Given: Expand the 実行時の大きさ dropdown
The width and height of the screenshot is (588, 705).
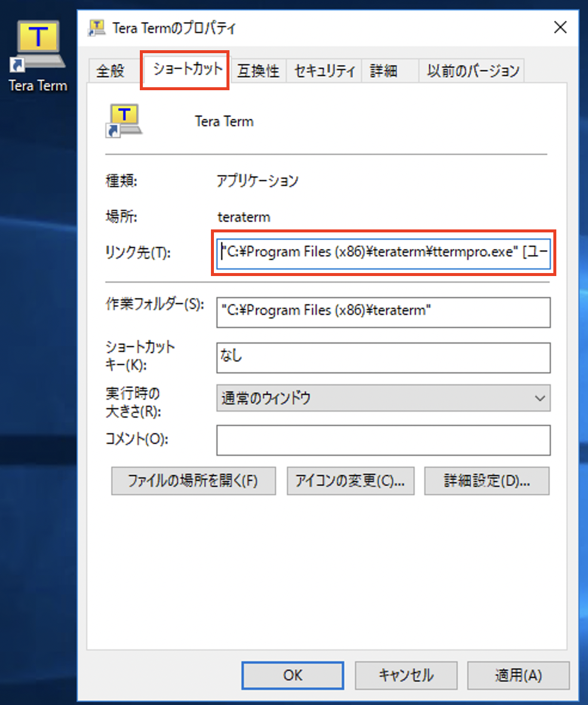Looking at the screenshot, I should coord(384,398).
